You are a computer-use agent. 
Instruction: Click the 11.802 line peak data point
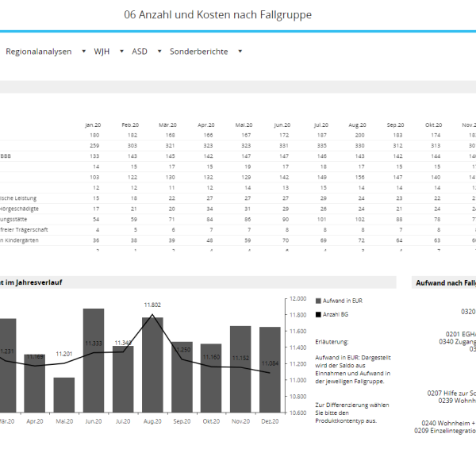152,314
